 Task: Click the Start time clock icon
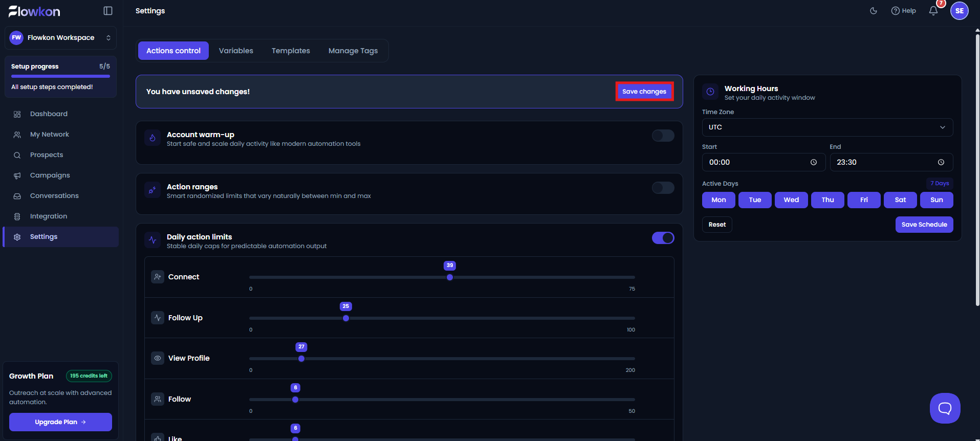point(814,162)
